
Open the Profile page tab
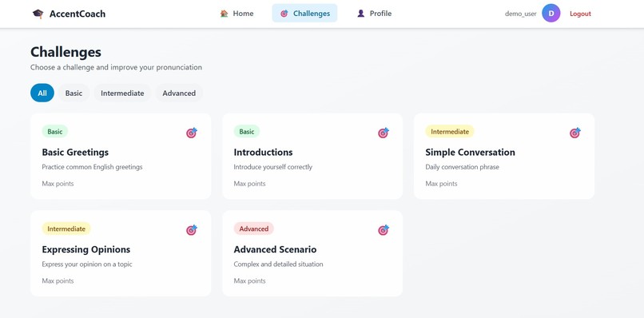point(374,13)
